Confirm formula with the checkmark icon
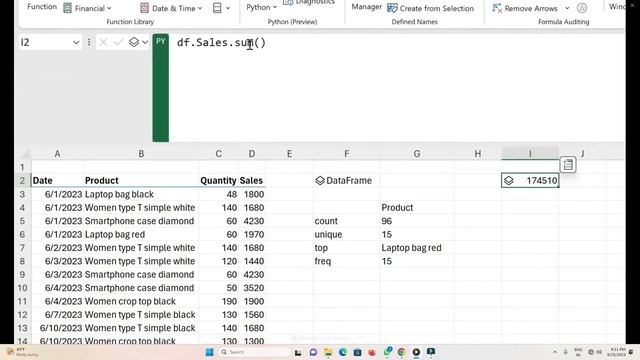Image resolution: width=640 pixels, height=360 pixels. [118, 42]
